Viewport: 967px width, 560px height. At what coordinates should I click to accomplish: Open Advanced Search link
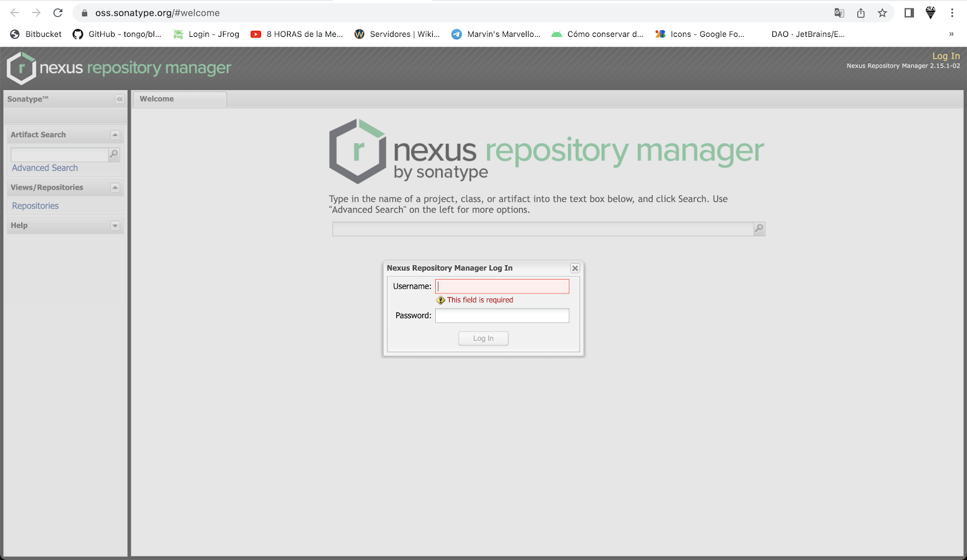[45, 168]
